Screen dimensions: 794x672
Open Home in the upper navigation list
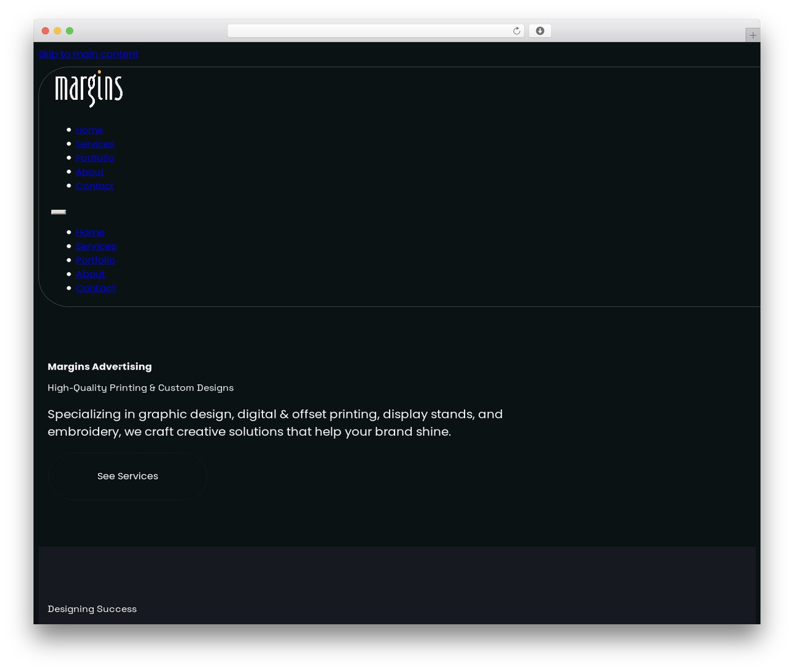89,130
